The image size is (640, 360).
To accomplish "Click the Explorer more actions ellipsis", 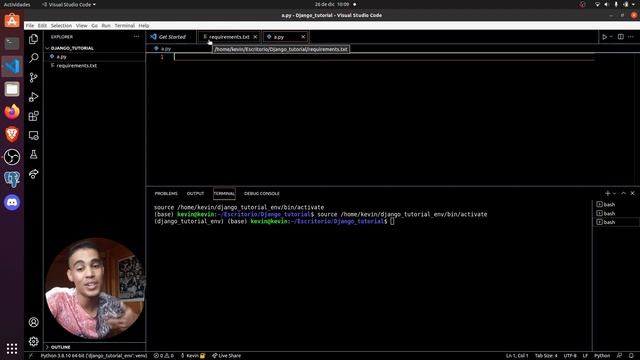I will (136, 37).
